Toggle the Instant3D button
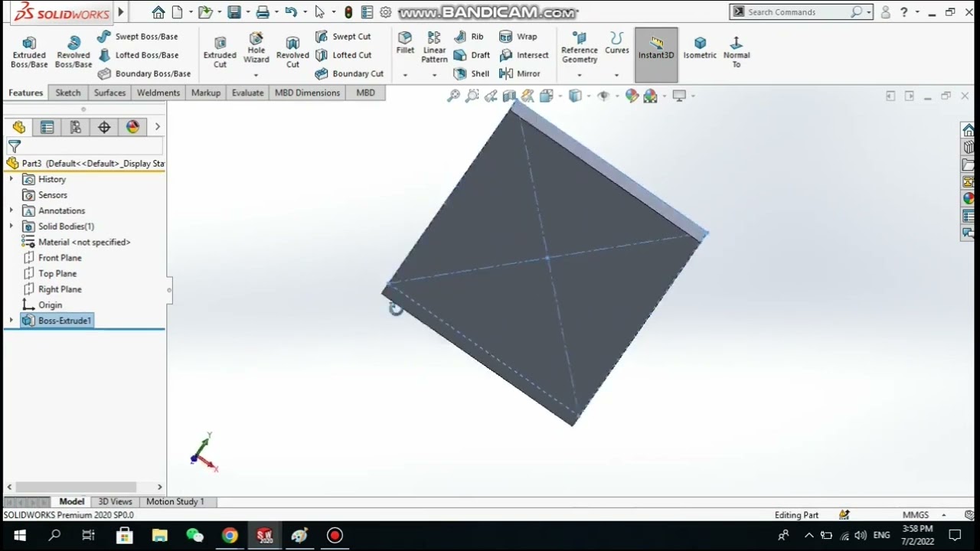This screenshot has width=980, height=551. coord(656,54)
